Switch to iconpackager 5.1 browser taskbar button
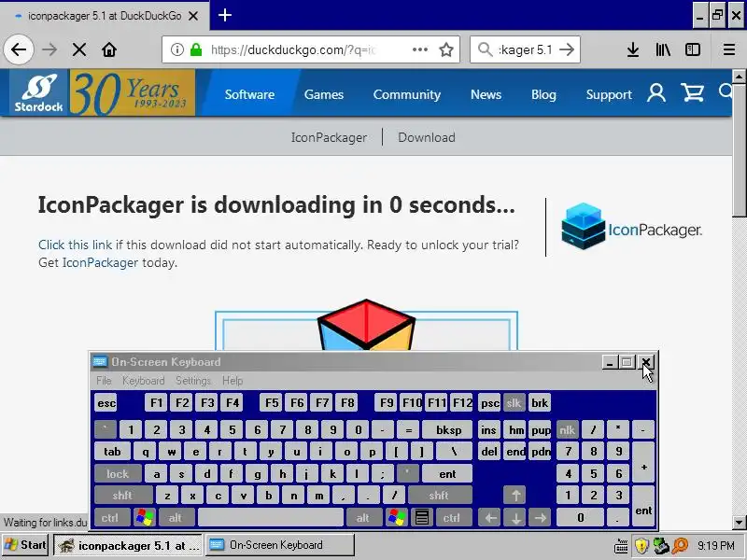Viewport: 747px width, 560px height. 128,545
